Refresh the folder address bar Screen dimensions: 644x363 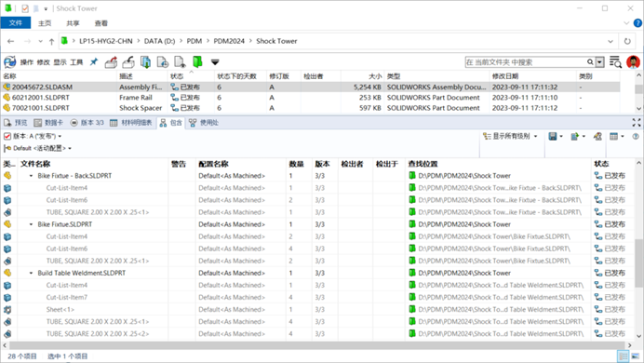[627, 41]
